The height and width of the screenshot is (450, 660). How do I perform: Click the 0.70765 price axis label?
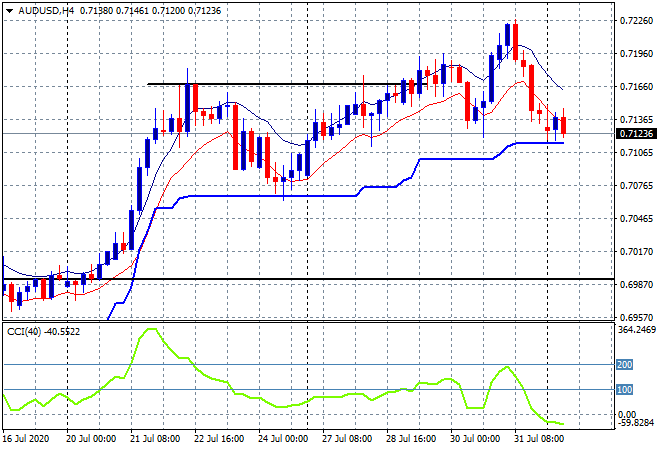pyautogui.click(x=636, y=186)
